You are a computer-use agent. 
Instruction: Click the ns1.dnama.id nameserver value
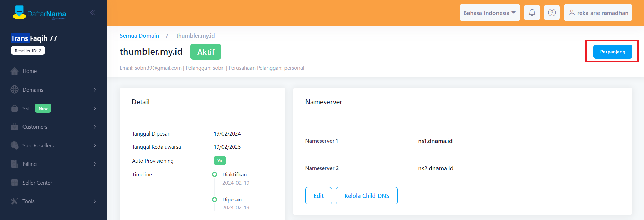pyautogui.click(x=435, y=141)
